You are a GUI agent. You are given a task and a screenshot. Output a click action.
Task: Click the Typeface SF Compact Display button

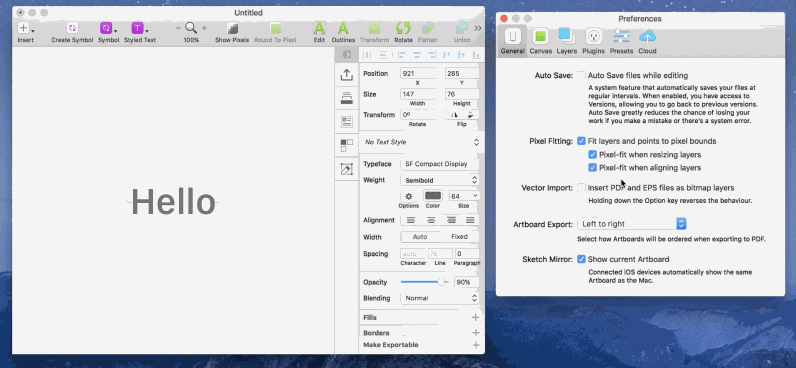tap(440, 164)
